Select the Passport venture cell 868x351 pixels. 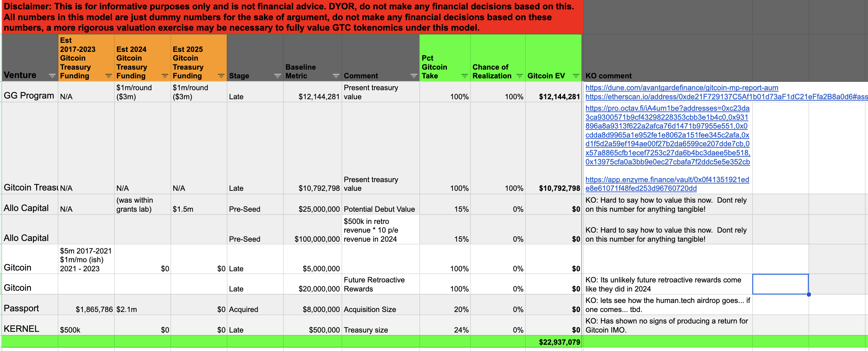30,305
